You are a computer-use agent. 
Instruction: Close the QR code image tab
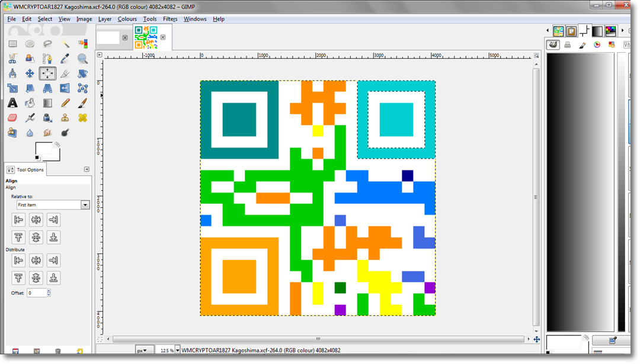click(163, 37)
